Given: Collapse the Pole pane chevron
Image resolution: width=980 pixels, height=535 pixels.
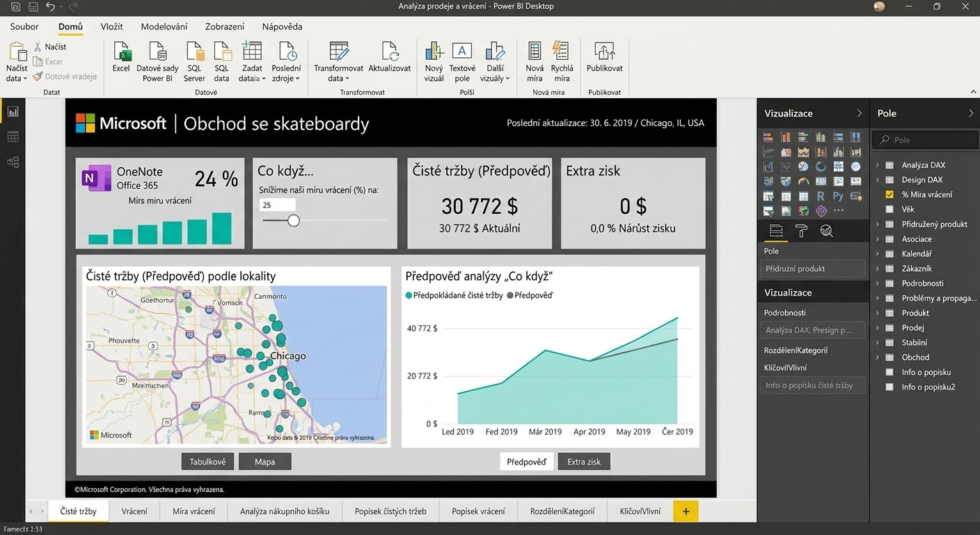Looking at the screenshot, I should tap(970, 114).
